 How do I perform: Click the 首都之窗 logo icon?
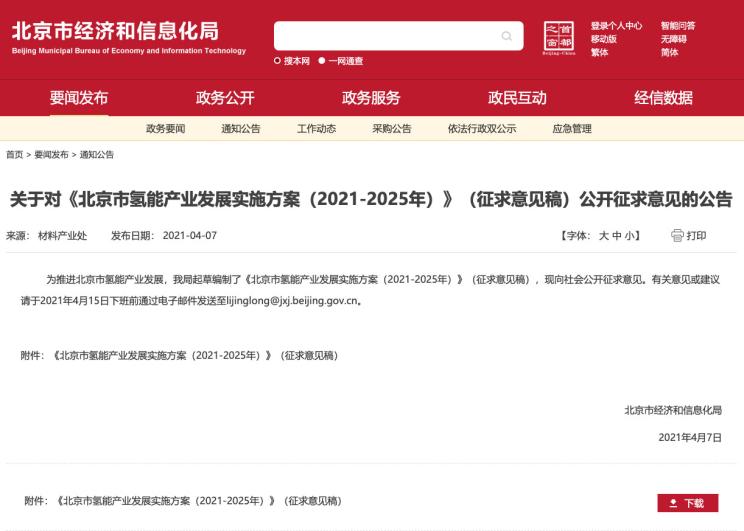pyautogui.click(x=558, y=38)
